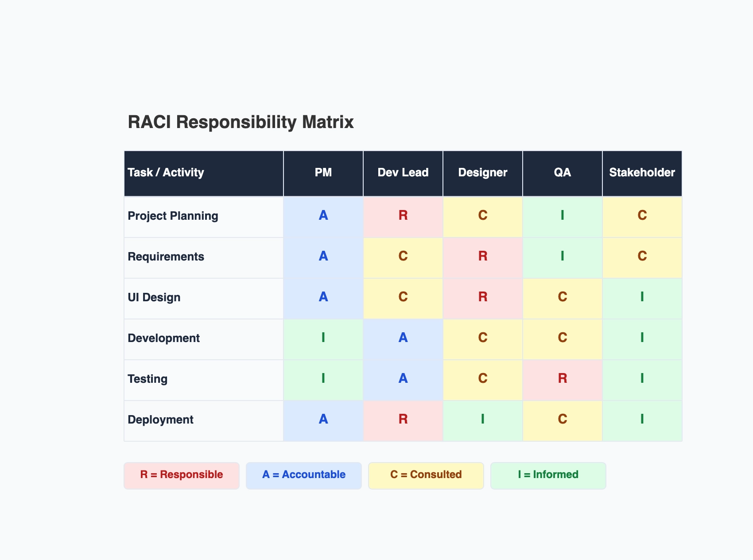Screen dimensions: 753x560
Task: Click the 'C' cell for Project Planning Stakeholder
Action: point(642,216)
